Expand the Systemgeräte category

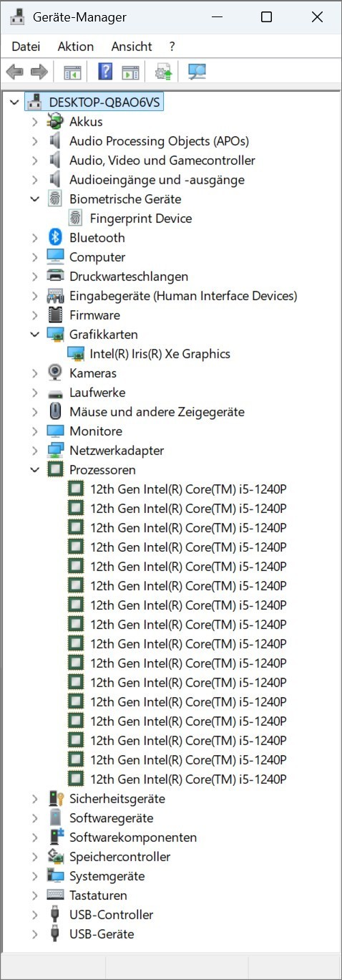tap(34, 876)
